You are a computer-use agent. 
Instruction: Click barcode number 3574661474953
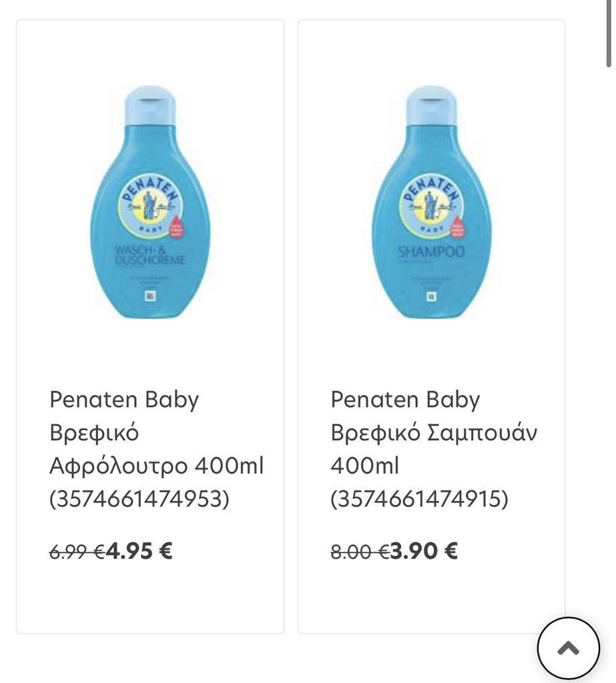pyautogui.click(x=139, y=499)
